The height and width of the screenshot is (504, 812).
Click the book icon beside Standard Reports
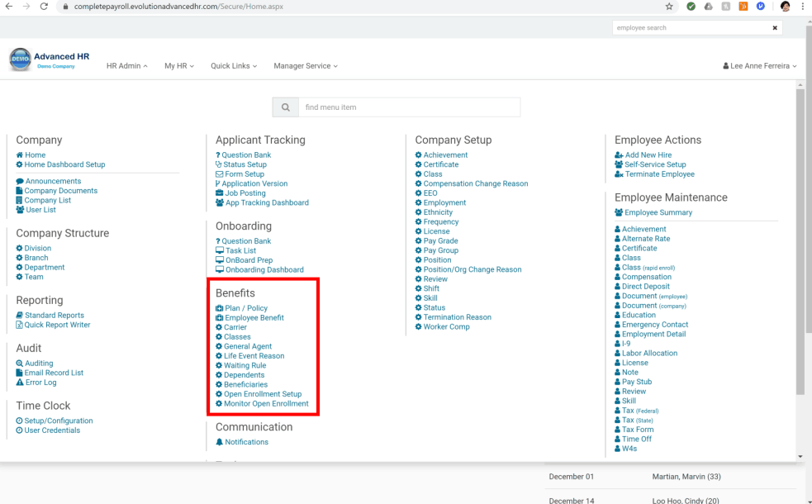click(x=20, y=315)
